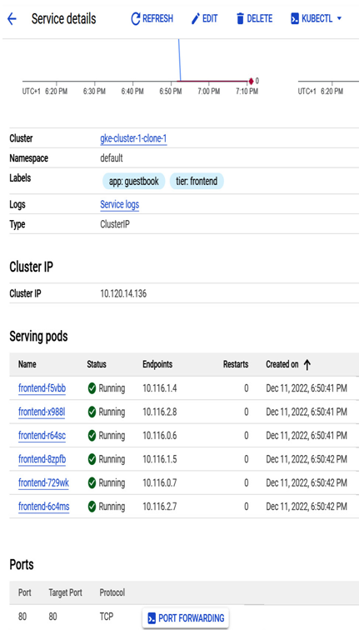
Task: Sort pods by Name column header
Action: click(27, 364)
